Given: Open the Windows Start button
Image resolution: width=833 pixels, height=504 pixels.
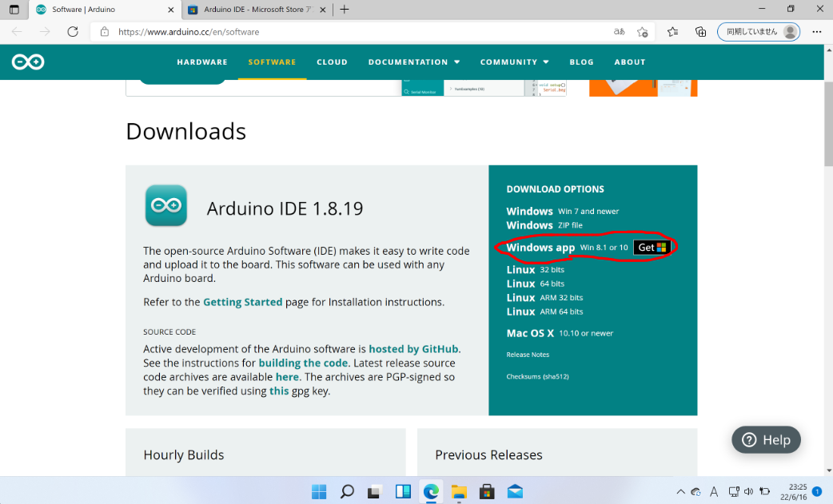Looking at the screenshot, I should tap(319, 492).
